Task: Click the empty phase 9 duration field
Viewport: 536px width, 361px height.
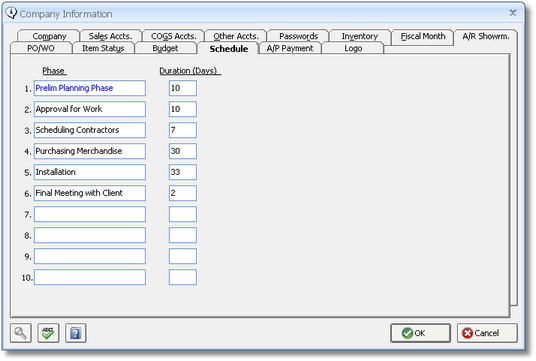Action: (x=183, y=256)
